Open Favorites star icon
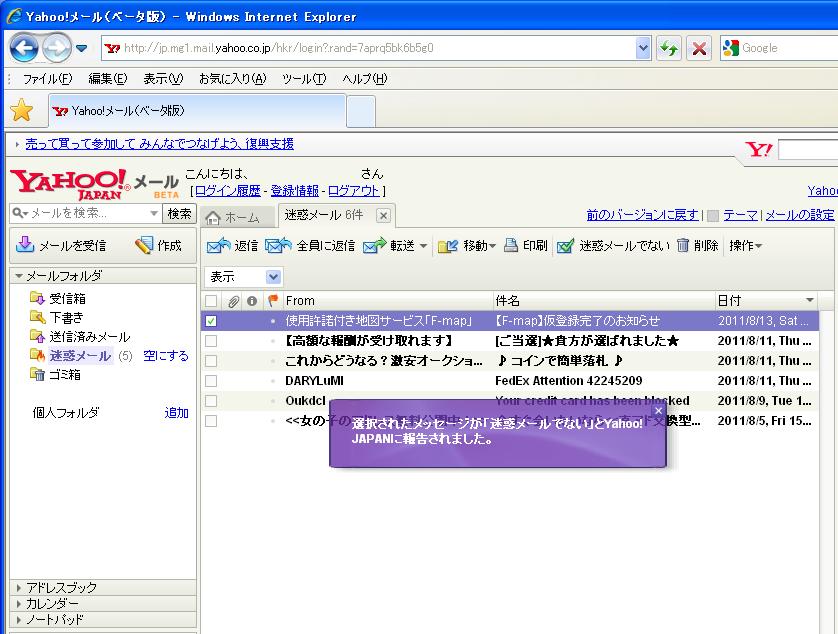 22,110
